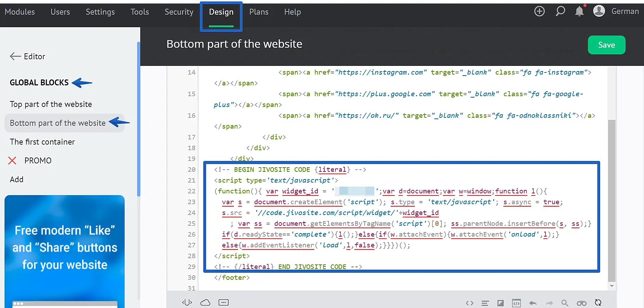Click the magnifier search icon in header
Screen dimensions: 644x308
click(560, 11)
